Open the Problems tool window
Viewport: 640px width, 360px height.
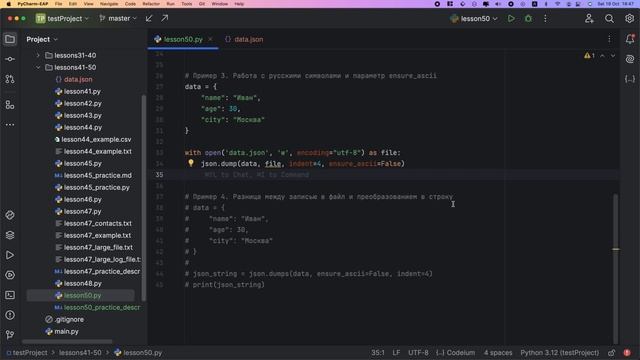tap(10, 315)
